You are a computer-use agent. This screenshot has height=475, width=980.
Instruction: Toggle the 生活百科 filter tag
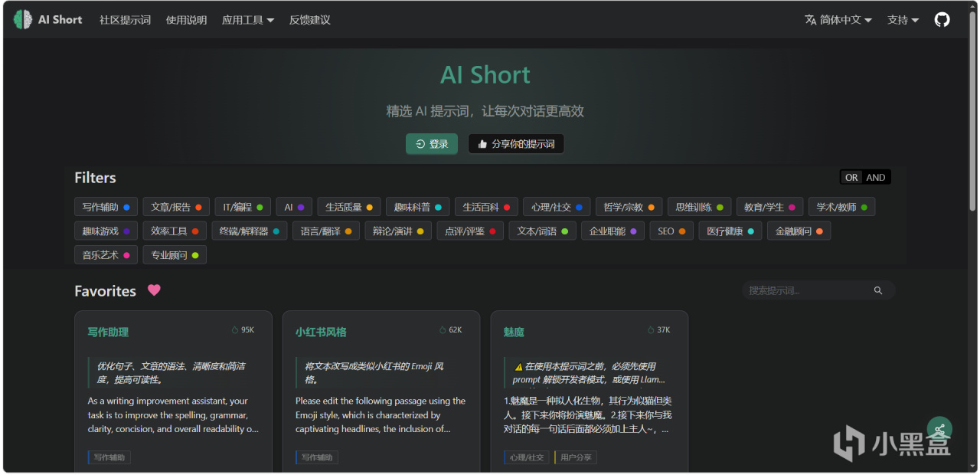coord(486,207)
